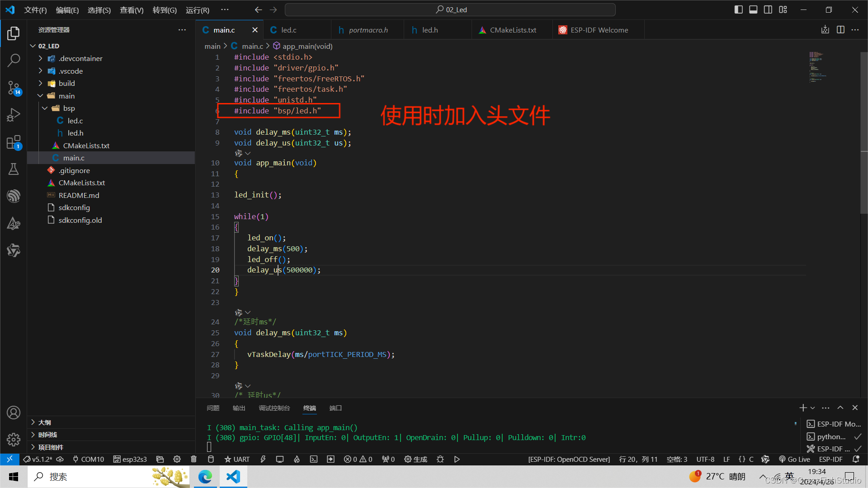Open the Extensions view

(x=14, y=143)
